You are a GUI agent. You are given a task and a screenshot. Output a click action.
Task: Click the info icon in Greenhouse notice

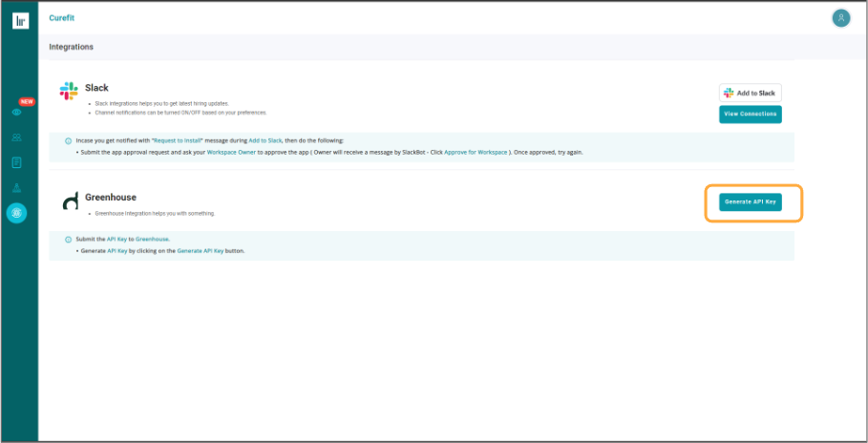(x=68, y=240)
